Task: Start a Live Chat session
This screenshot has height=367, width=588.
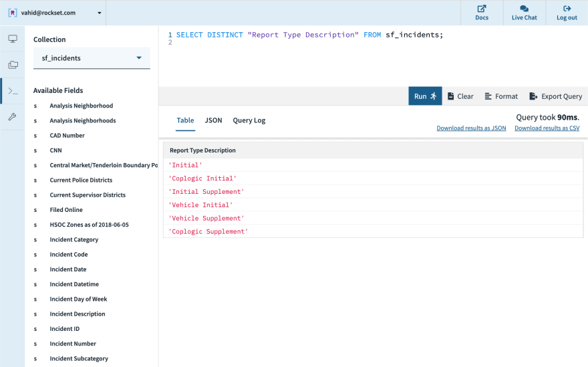Action: click(525, 13)
